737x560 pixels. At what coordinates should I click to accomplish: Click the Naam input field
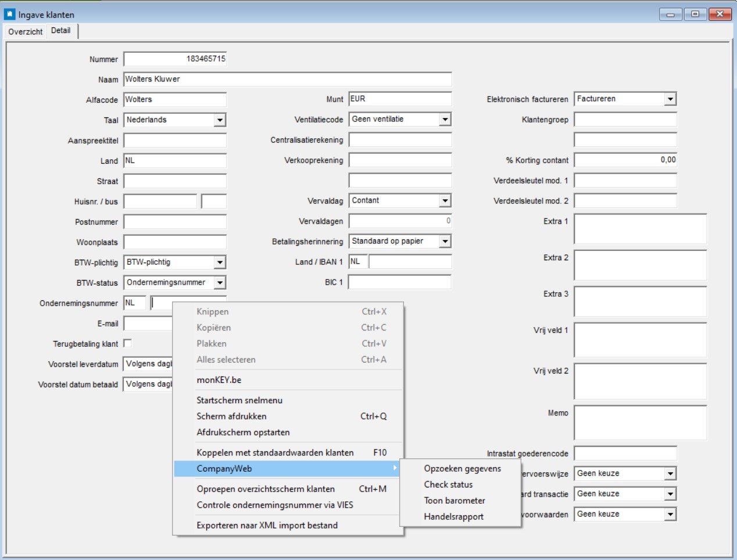click(x=287, y=80)
